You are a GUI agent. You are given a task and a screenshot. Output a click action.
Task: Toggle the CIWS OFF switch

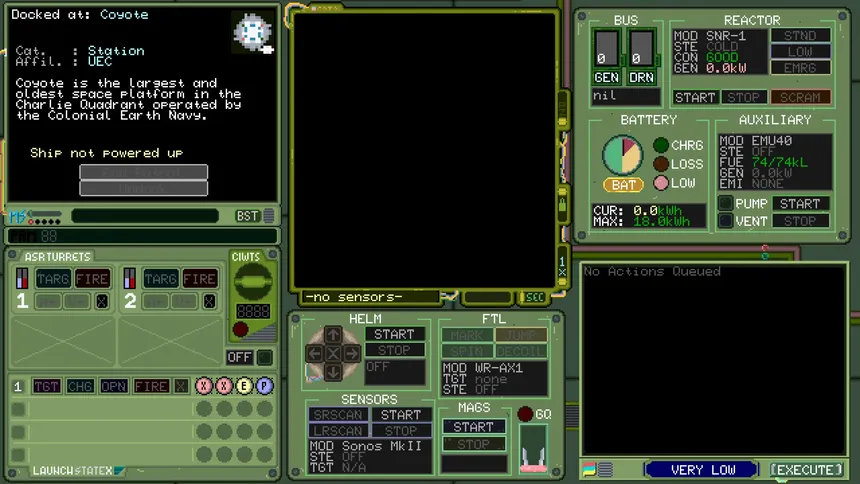pyautogui.click(x=240, y=358)
